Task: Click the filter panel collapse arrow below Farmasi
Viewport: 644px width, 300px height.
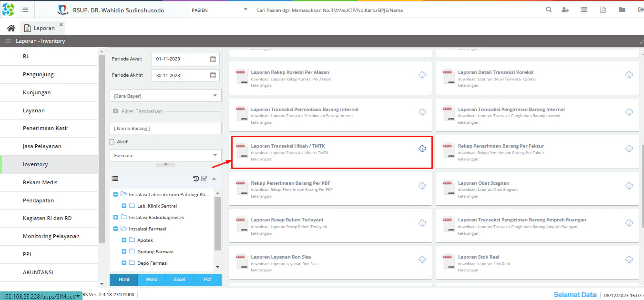Action: [165, 164]
